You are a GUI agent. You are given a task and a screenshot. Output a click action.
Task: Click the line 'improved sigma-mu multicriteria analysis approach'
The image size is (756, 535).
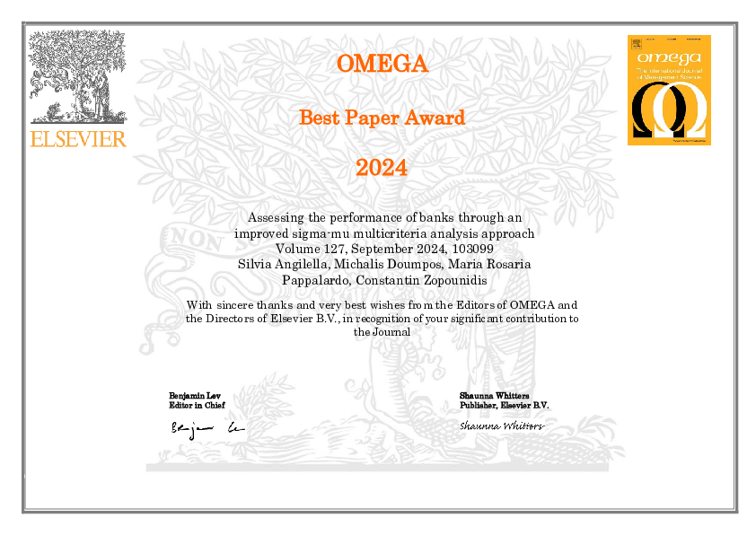click(384, 233)
